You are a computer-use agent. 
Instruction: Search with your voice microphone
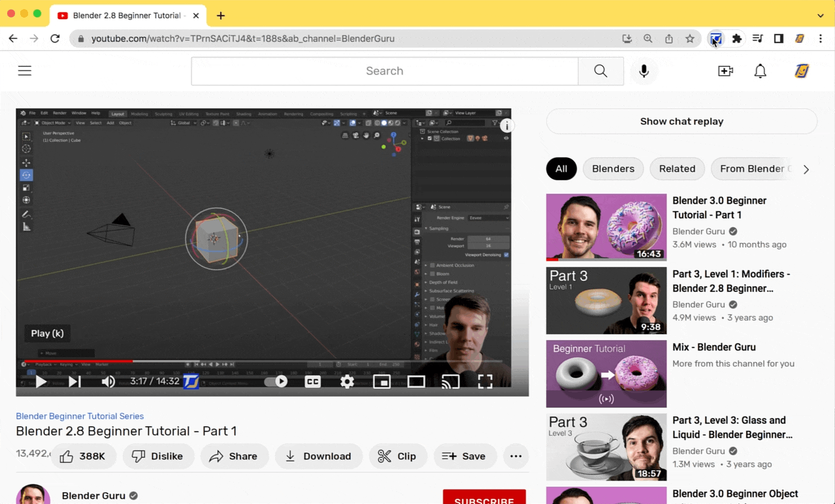pyautogui.click(x=644, y=71)
